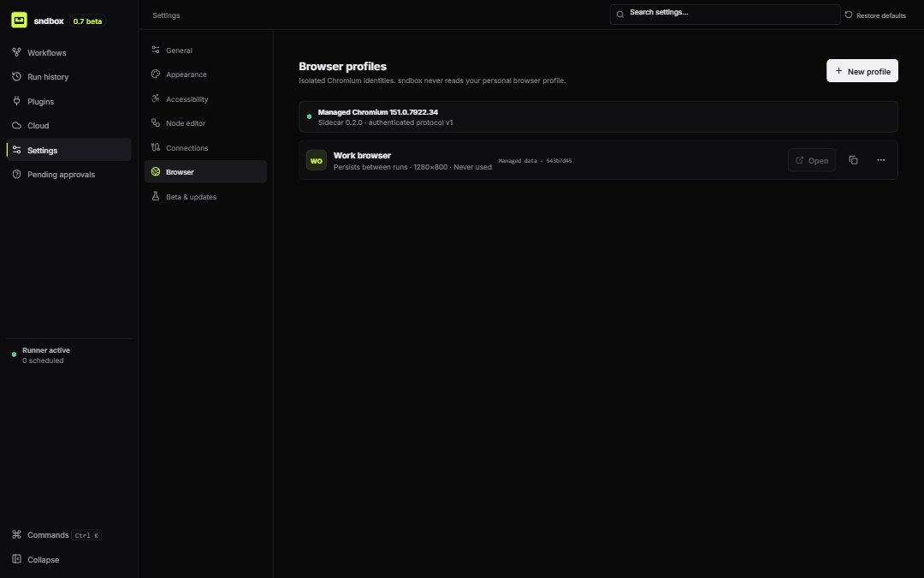The width and height of the screenshot is (924, 578).
Task: Switch to Node editor settings
Action: tap(205, 123)
